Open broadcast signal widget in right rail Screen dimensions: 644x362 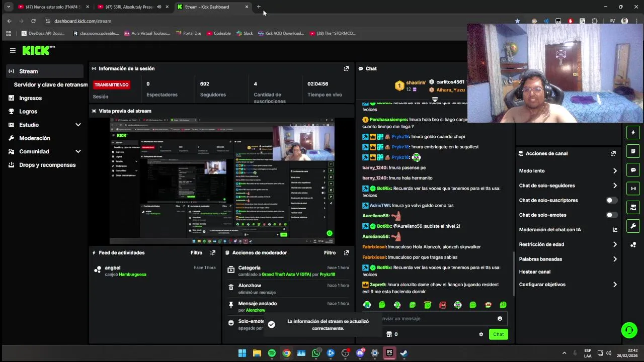coord(633,189)
